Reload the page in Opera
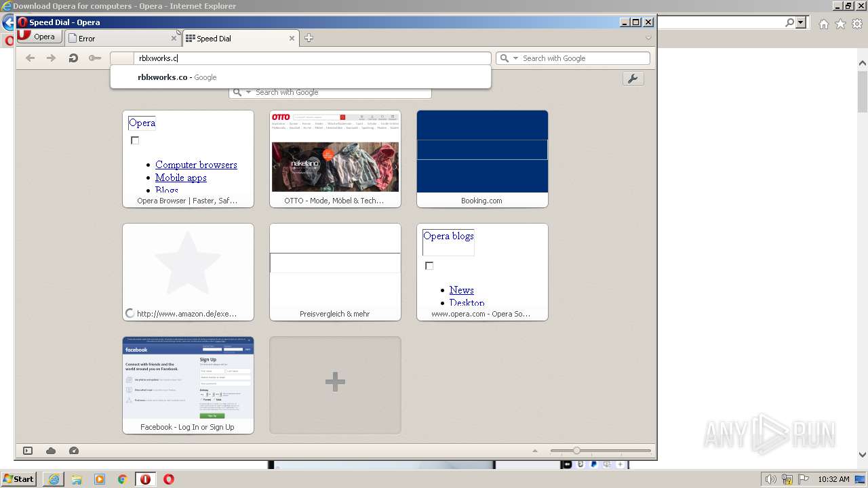The width and height of the screenshot is (868, 488). tap(73, 58)
